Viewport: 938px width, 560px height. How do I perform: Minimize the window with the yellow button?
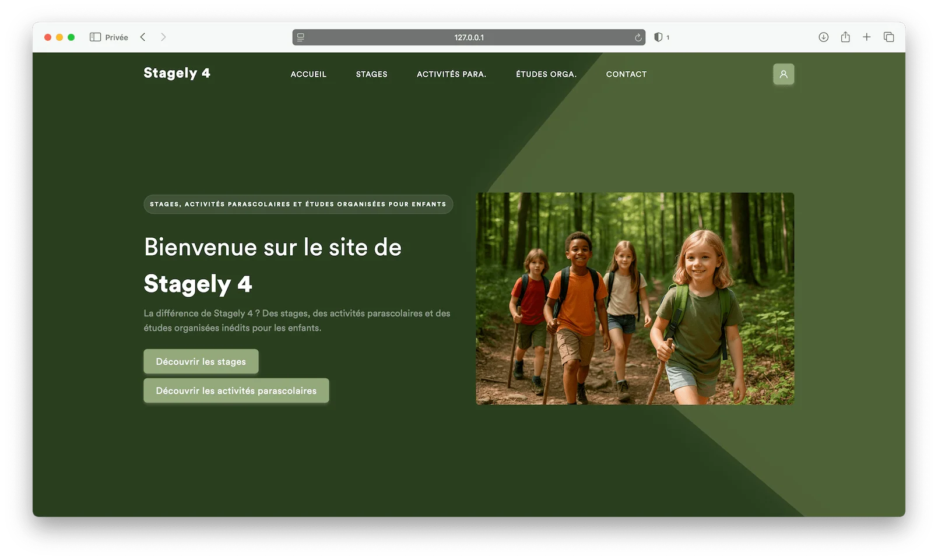[59, 37]
